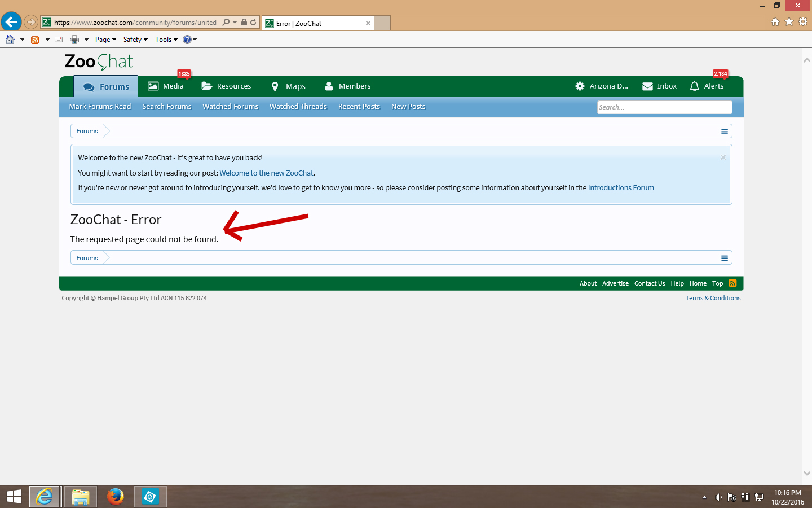
Task: Open the Resources tab
Action: tap(227, 86)
